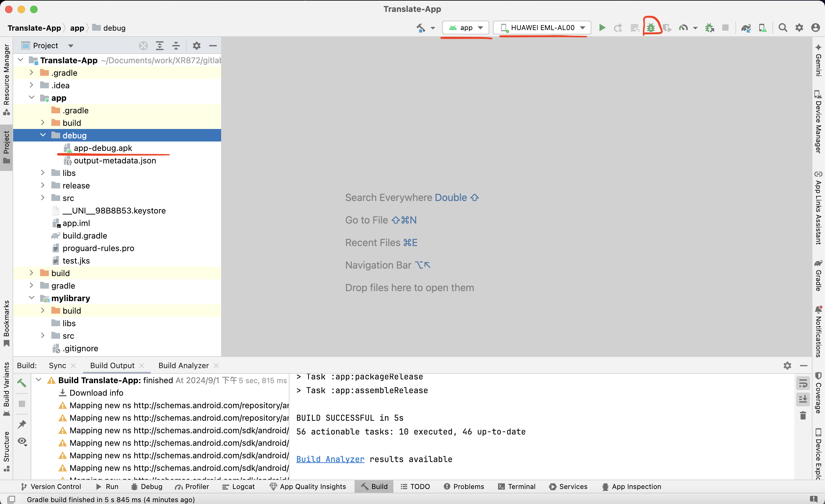Click Download info entry in build tree
The width and height of the screenshot is (825, 504).
pyautogui.click(x=96, y=393)
